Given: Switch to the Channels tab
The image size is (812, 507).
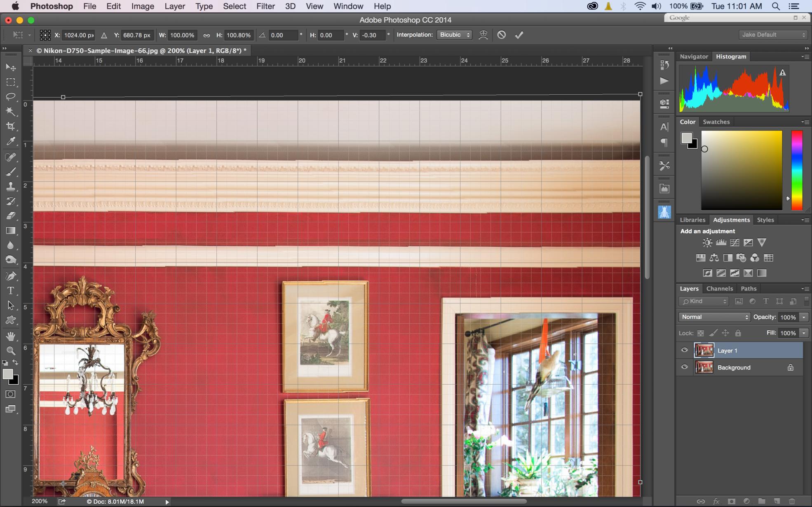Looking at the screenshot, I should coord(719,289).
